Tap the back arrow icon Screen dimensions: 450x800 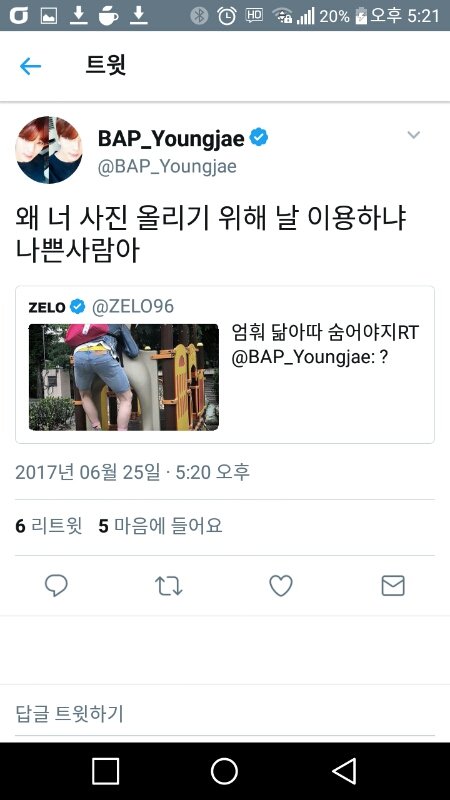pos(30,66)
